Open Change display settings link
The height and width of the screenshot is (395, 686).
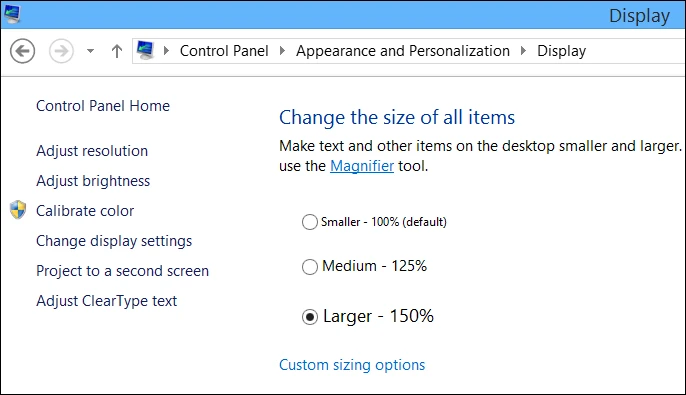[x=114, y=241]
